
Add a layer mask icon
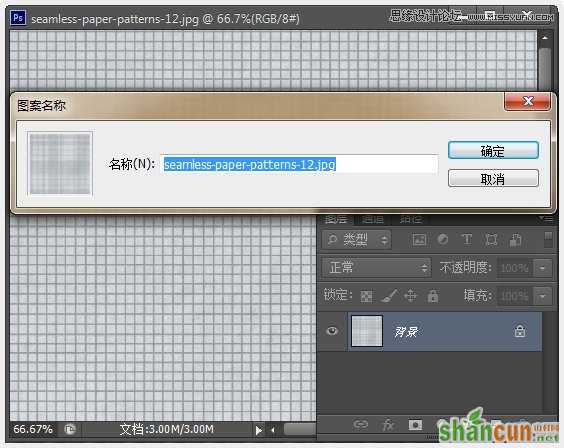click(415, 425)
